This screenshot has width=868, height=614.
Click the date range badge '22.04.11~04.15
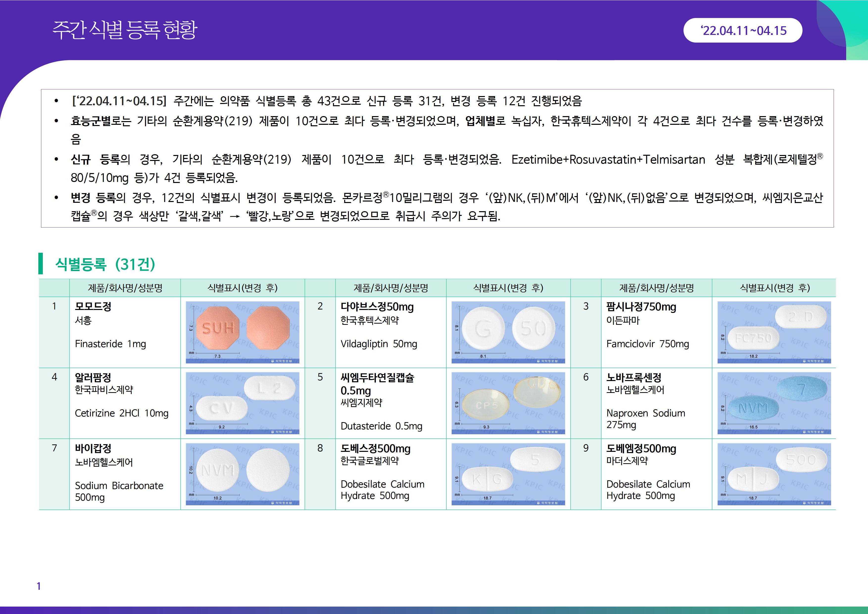(x=743, y=31)
